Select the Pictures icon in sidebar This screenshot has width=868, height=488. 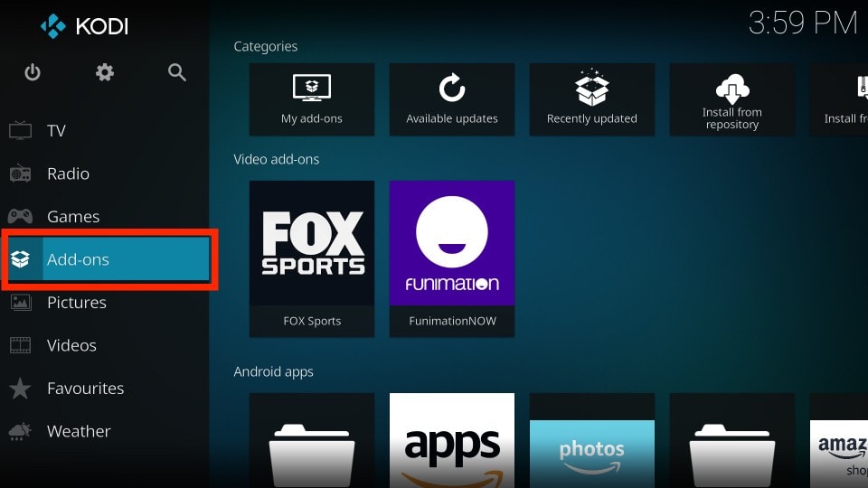click(21, 302)
